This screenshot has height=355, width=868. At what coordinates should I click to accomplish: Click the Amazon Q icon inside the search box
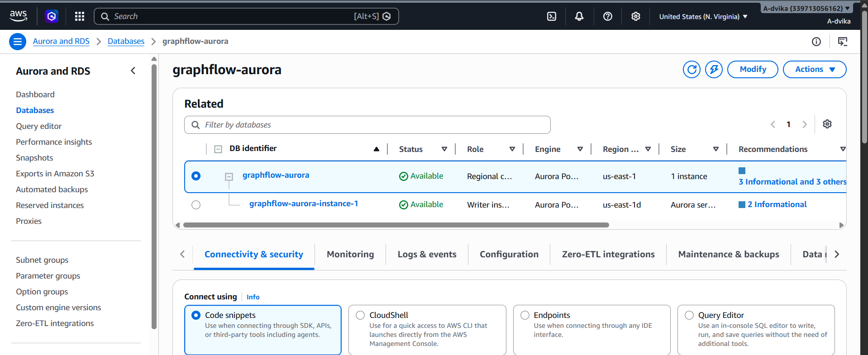[386, 16]
